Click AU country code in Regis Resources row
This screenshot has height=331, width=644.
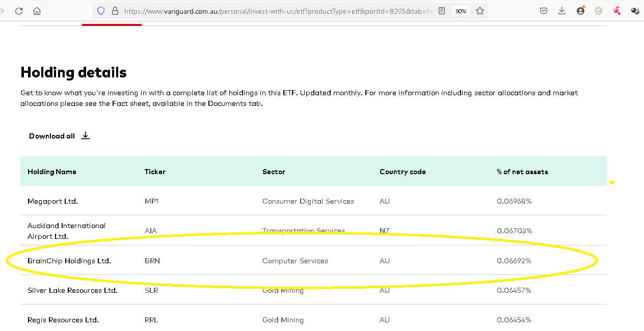[385, 320]
